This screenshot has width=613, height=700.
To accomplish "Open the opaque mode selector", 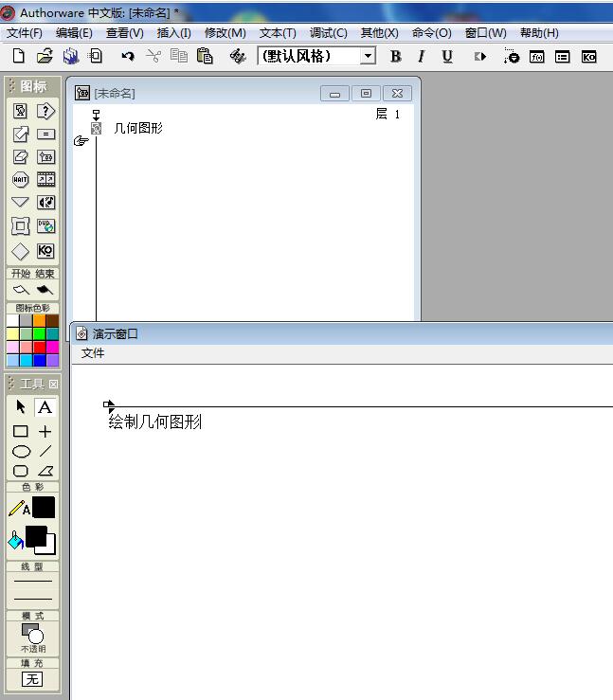I will click(32, 637).
